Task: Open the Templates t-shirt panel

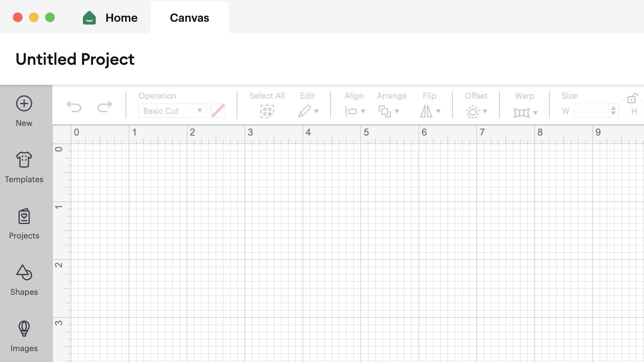Action: pos(24,160)
